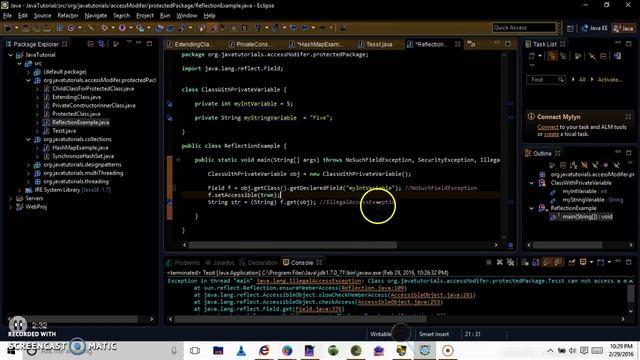Screen dimensions: 640x360
Task: Open the Source menu
Action: click(42, 16)
